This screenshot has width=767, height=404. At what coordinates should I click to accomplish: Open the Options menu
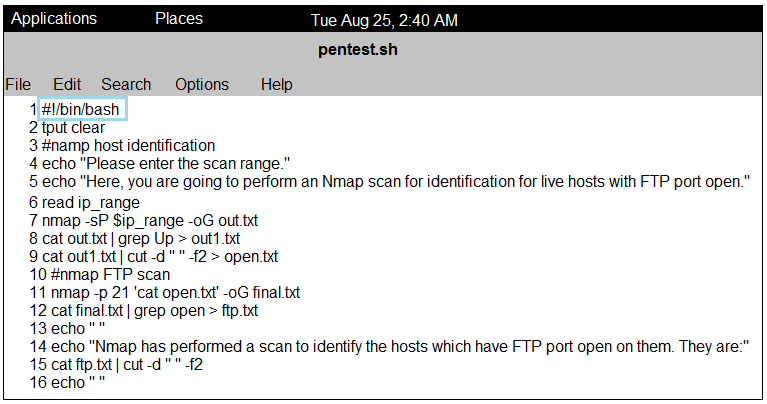[202, 84]
